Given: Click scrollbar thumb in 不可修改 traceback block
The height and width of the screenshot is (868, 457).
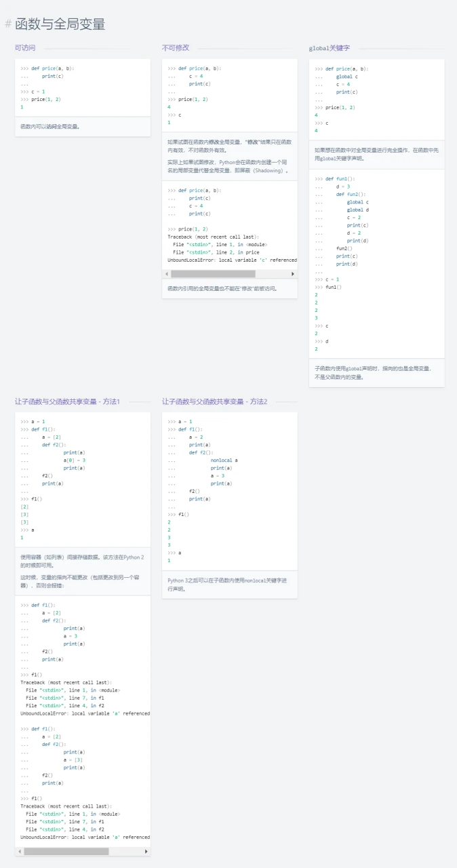Looking at the screenshot, I should click(213, 274).
